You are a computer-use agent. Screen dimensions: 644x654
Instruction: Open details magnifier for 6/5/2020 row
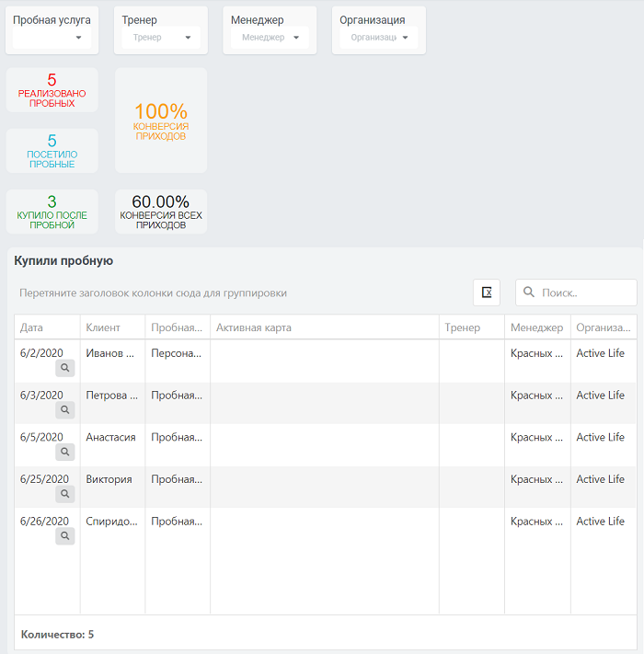pos(65,452)
